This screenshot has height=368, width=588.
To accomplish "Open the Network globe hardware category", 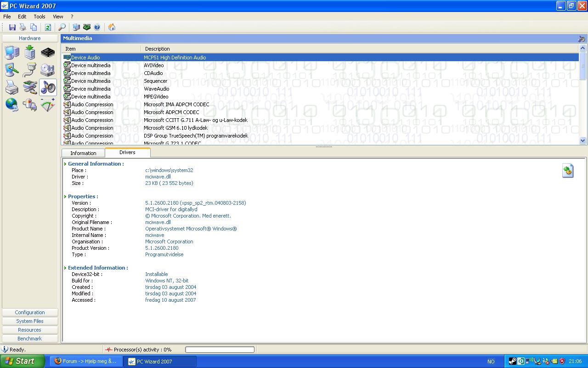I will (11, 104).
